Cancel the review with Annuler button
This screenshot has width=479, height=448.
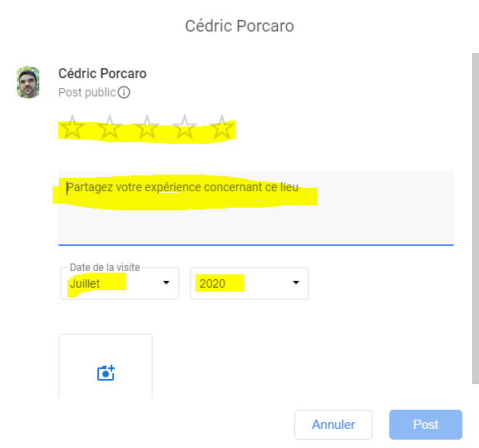click(x=333, y=425)
